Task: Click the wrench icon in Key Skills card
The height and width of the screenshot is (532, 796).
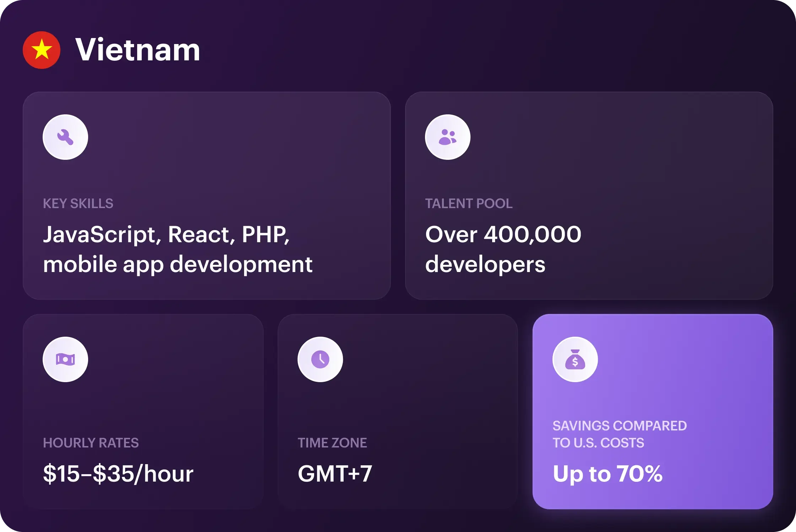Action: 65,137
